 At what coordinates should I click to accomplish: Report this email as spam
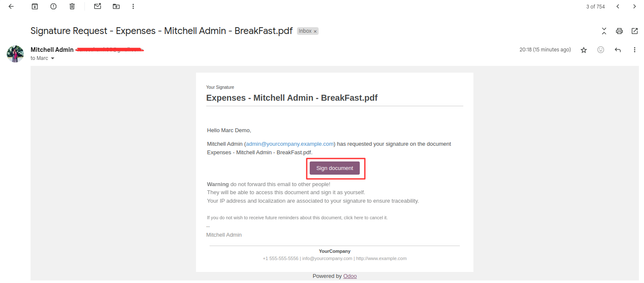(x=53, y=6)
